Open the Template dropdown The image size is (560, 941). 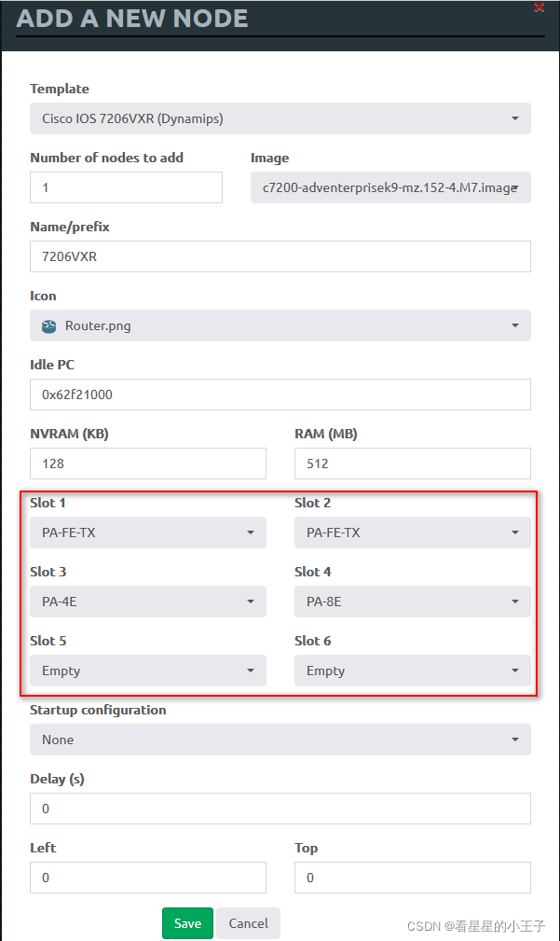[x=280, y=118]
